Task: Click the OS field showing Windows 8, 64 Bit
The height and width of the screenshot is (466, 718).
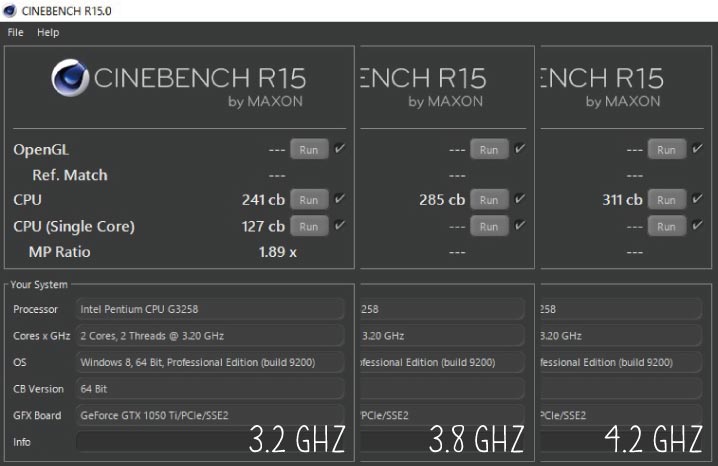Action: pos(210,362)
